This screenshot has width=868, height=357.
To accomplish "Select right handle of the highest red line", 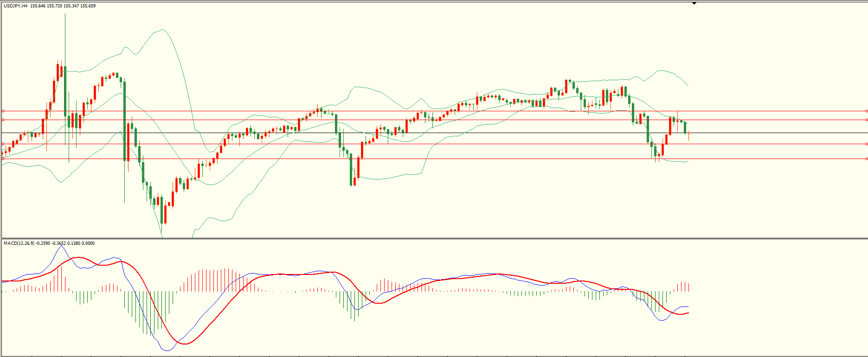I will pyautogui.click(x=867, y=111).
